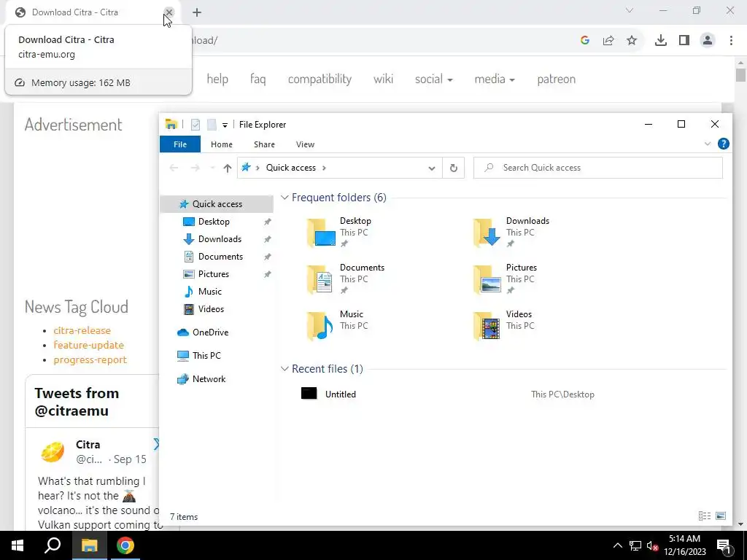The height and width of the screenshot is (560, 747).
Task: Select Quick access in navigation pane
Action: [x=217, y=204]
